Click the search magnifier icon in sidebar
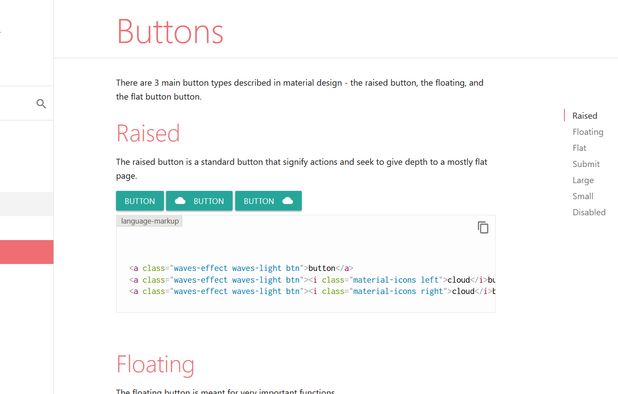Image resolution: width=618 pixels, height=394 pixels. pyautogui.click(x=41, y=104)
